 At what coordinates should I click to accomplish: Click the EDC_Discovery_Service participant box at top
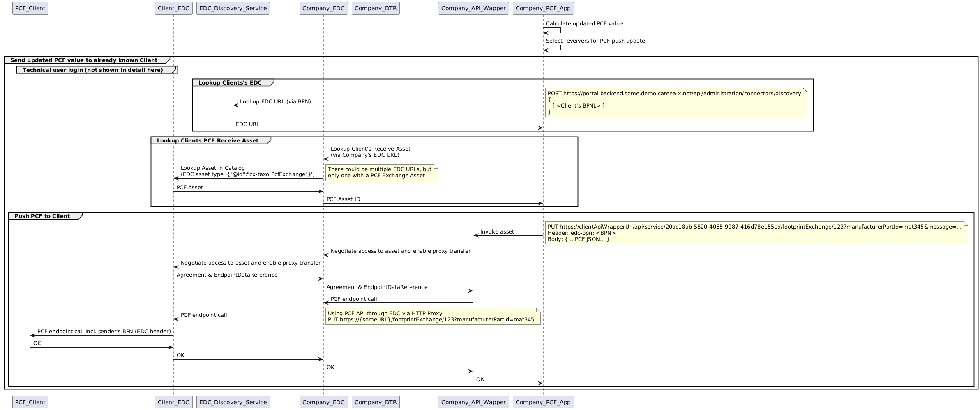point(233,8)
